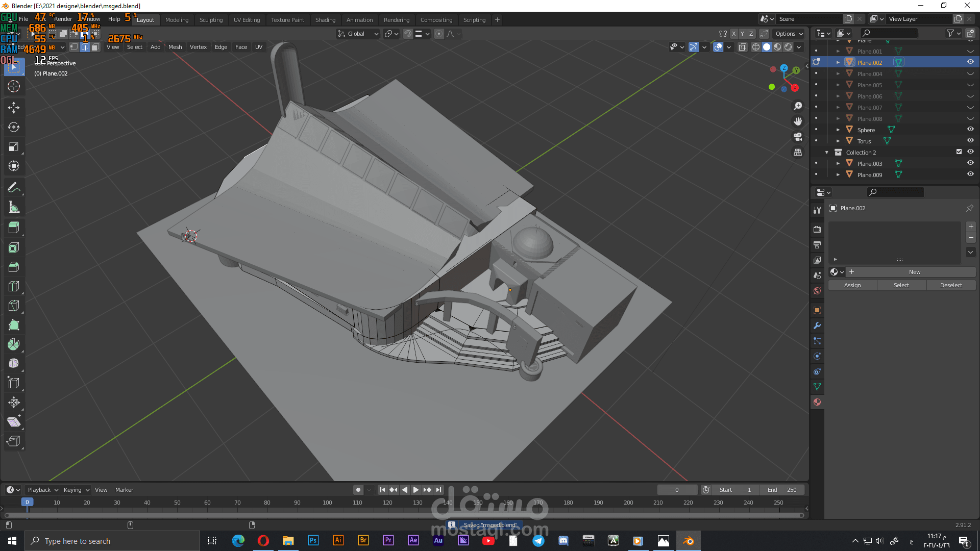
Task: Open the Global transform orientation dropdown
Action: [358, 34]
